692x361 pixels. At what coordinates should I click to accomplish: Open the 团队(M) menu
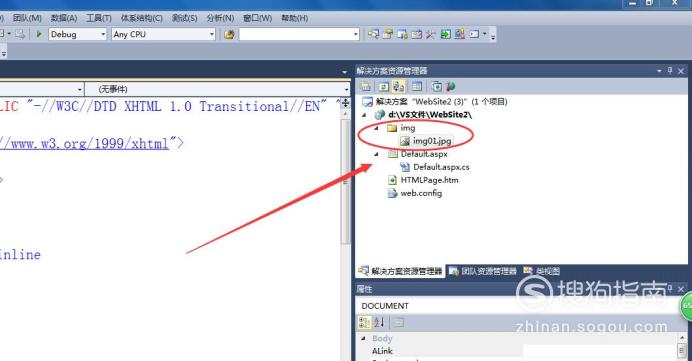pos(27,18)
